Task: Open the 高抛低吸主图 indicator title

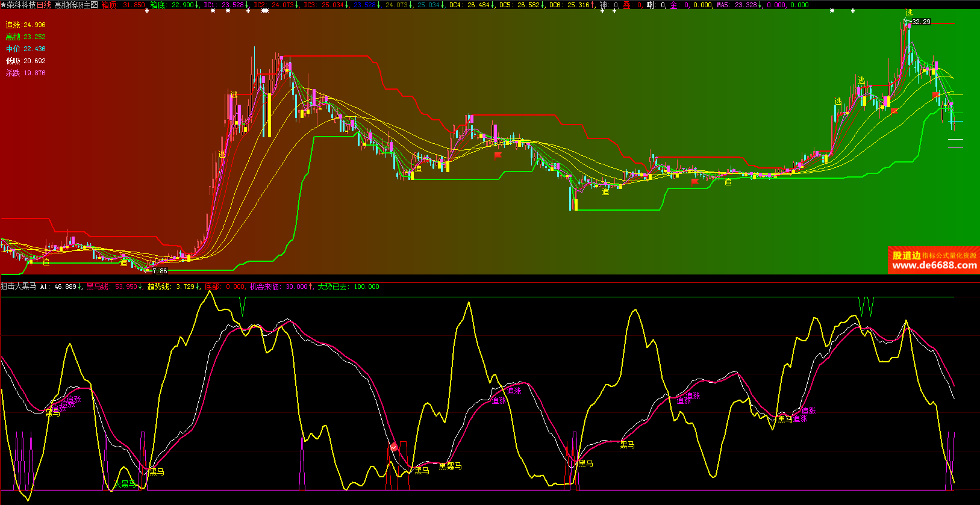Action: pos(76,5)
